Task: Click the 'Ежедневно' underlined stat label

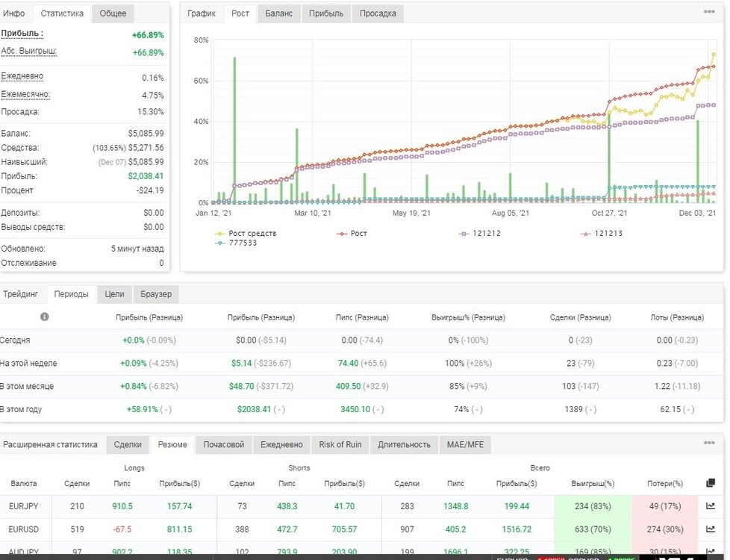Action: coord(22,76)
